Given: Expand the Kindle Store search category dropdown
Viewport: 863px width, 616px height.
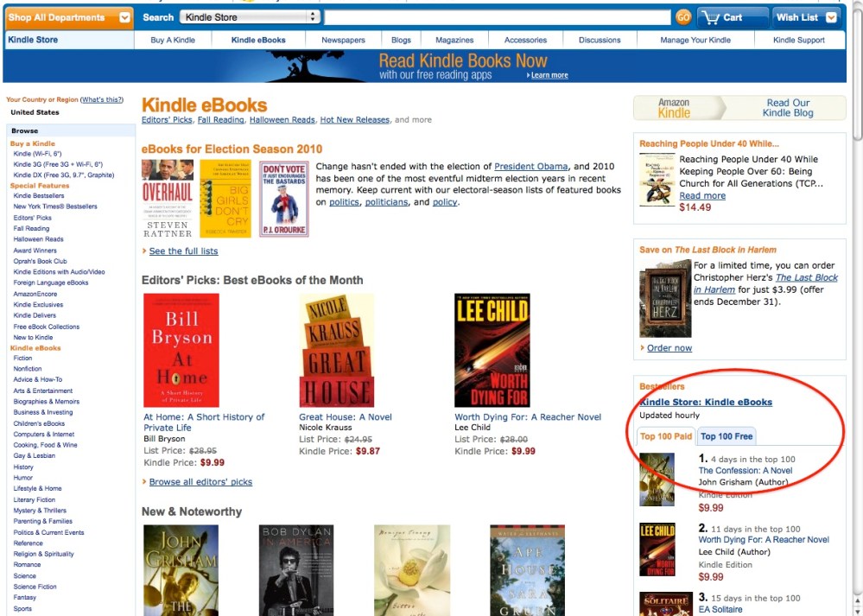Looking at the screenshot, I should tap(250, 17).
